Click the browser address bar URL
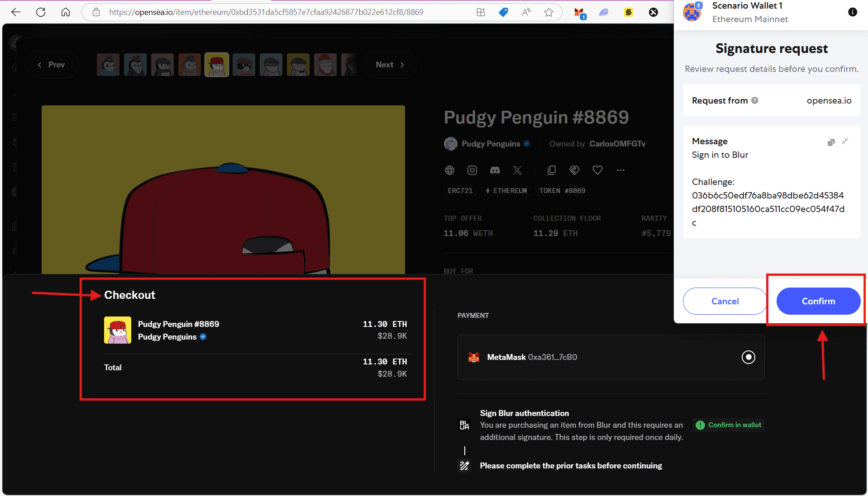 point(266,12)
